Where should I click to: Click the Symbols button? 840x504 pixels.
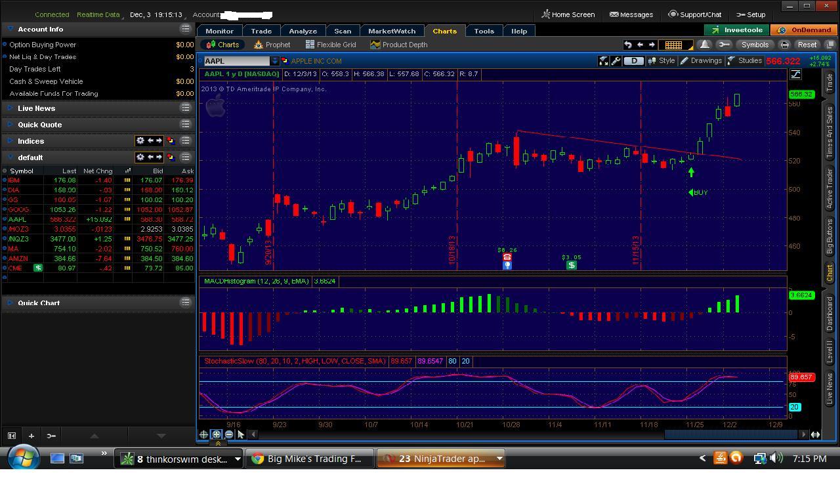click(755, 45)
